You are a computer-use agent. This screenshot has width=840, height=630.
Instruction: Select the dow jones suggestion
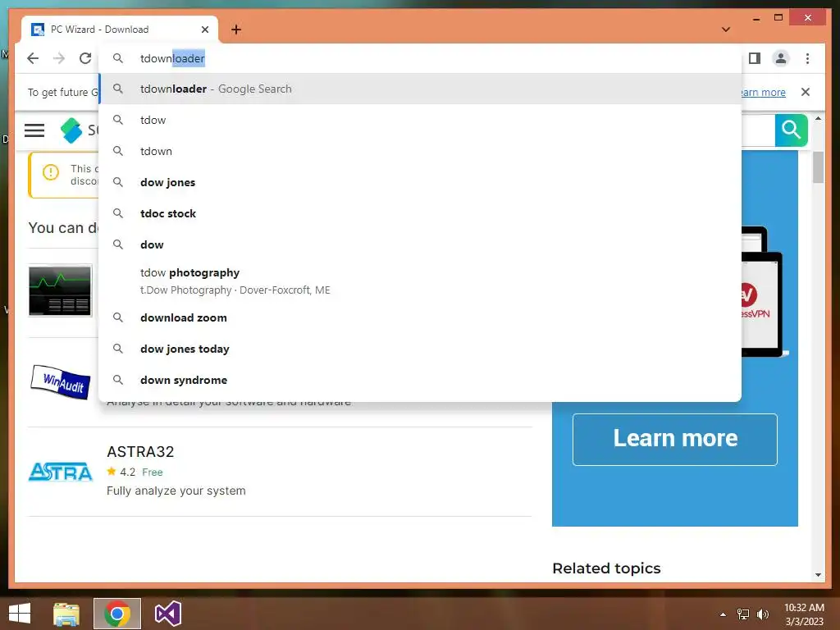[x=420, y=182]
